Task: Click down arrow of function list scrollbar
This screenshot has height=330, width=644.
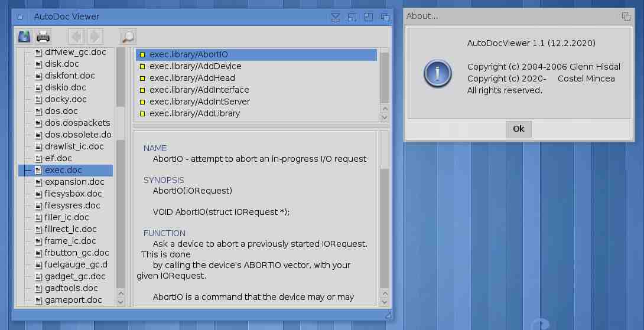Action: click(385, 118)
